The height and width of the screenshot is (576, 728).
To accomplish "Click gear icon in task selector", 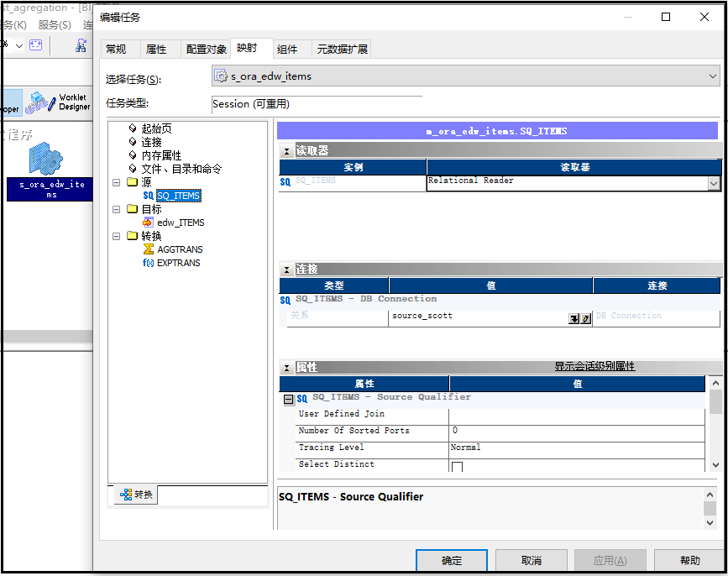I will point(222,76).
